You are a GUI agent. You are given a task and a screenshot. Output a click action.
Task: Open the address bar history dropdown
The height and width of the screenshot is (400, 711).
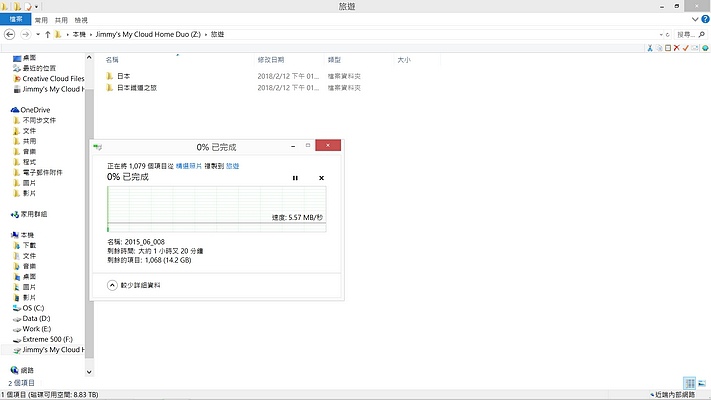[x=661, y=34]
